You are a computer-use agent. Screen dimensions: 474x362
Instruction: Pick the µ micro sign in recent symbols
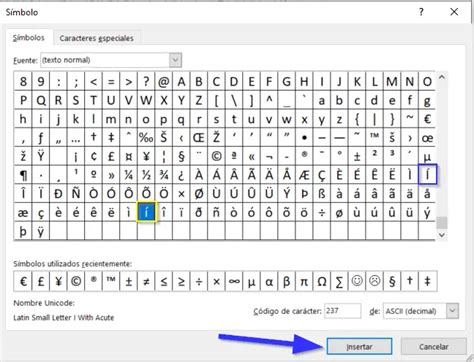point(251,282)
